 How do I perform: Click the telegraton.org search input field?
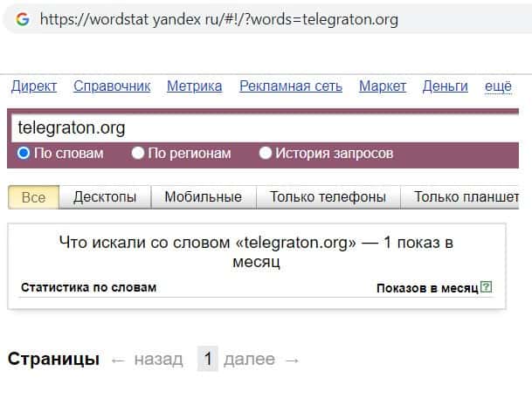click(262, 128)
